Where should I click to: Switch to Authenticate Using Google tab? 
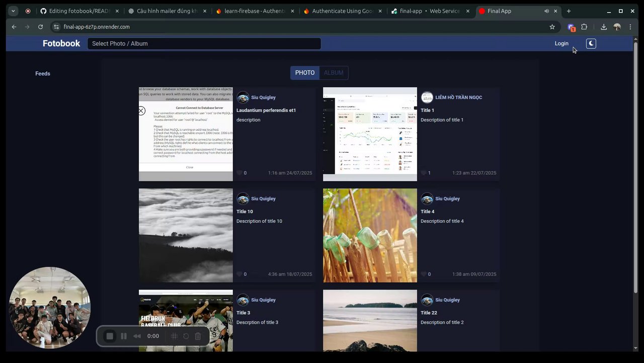click(x=343, y=11)
